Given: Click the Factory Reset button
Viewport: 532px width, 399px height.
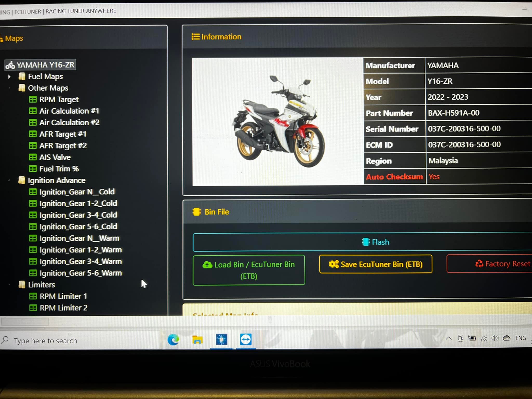Looking at the screenshot, I should pyautogui.click(x=489, y=264).
